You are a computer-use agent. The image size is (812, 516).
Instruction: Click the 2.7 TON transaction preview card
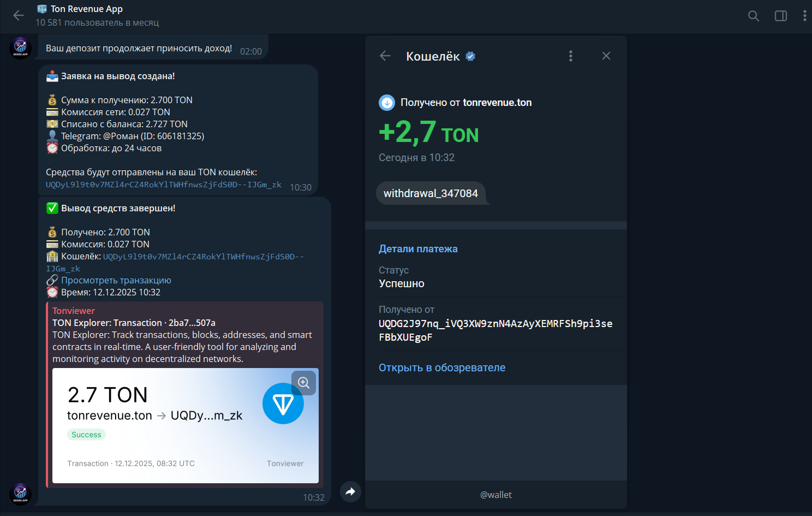pos(164,426)
